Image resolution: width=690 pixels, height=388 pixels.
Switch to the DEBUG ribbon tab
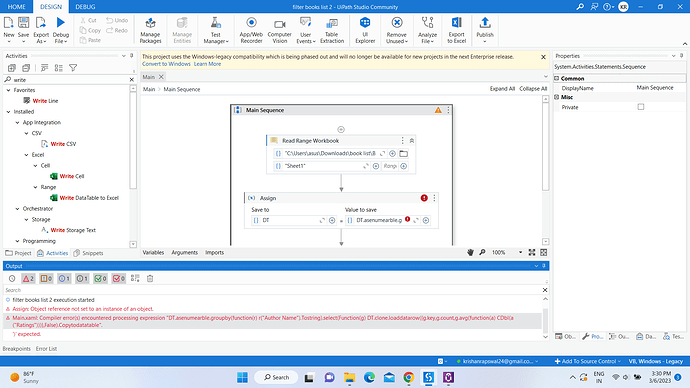(x=85, y=7)
